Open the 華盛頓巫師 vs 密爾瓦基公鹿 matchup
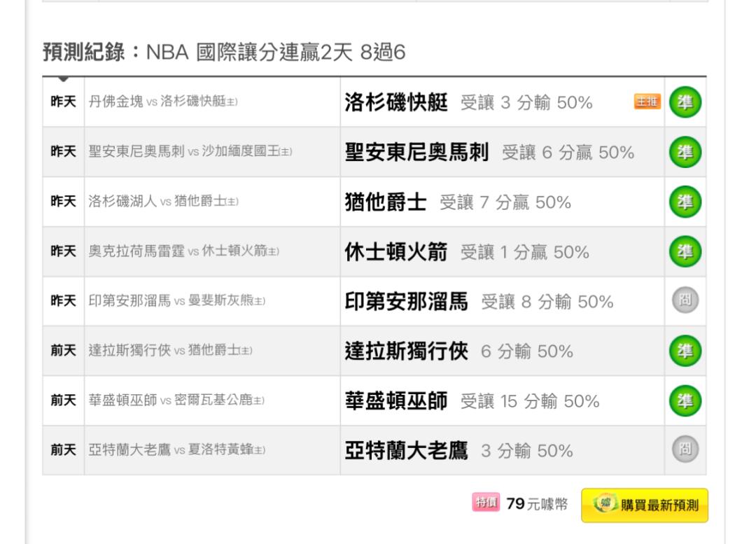Image resolution: width=756 pixels, height=544 pixels. pyautogui.click(x=176, y=400)
